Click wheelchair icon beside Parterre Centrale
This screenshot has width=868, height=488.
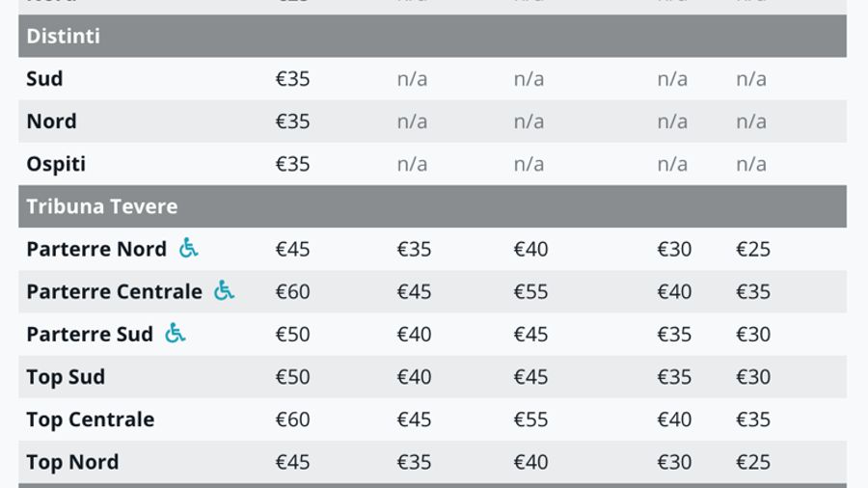[224, 290]
